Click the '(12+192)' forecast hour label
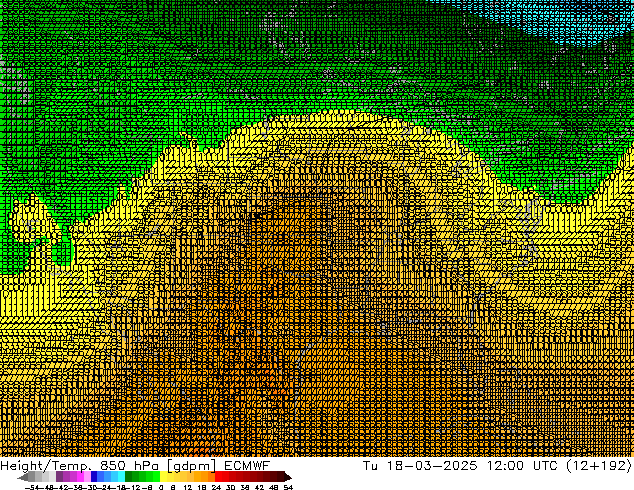The height and width of the screenshot is (490, 634). pyautogui.click(x=599, y=466)
